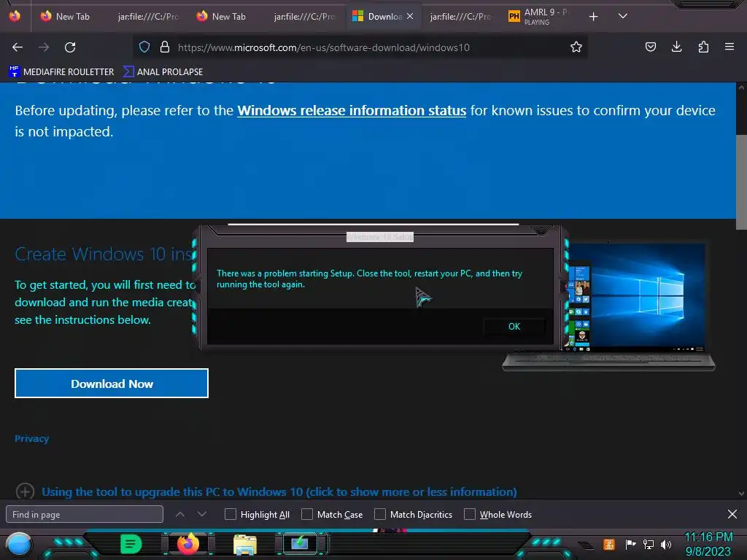
Task: Click the Download Now button
Action: [x=112, y=384]
